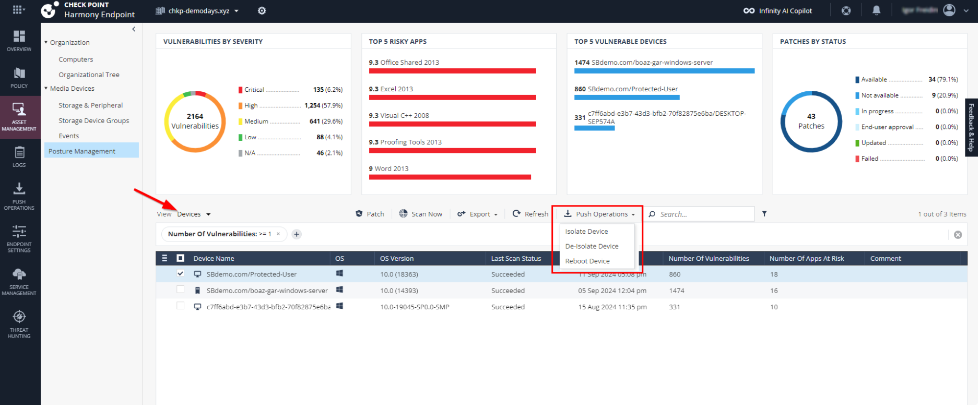Click the Windows OS icon for Protected-User
Image resolution: width=980 pixels, height=410 pixels.
click(339, 273)
